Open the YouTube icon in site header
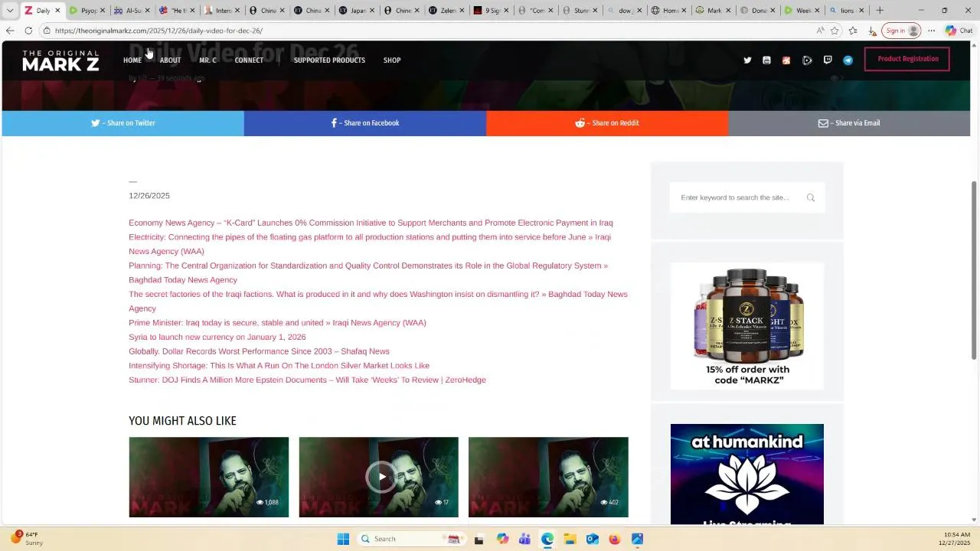980x551 pixels. [x=766, y=60]
